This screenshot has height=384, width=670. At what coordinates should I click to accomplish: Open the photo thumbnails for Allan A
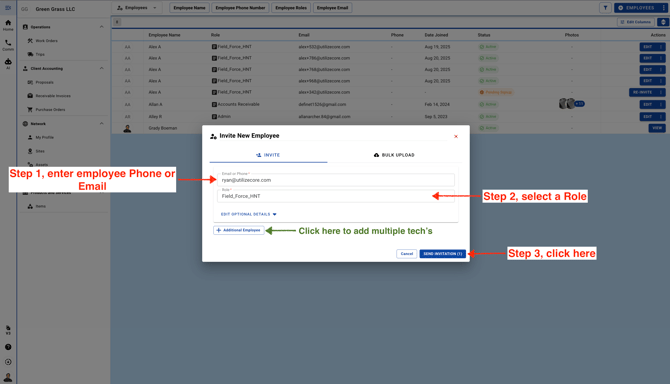click(x=567, y=103)
